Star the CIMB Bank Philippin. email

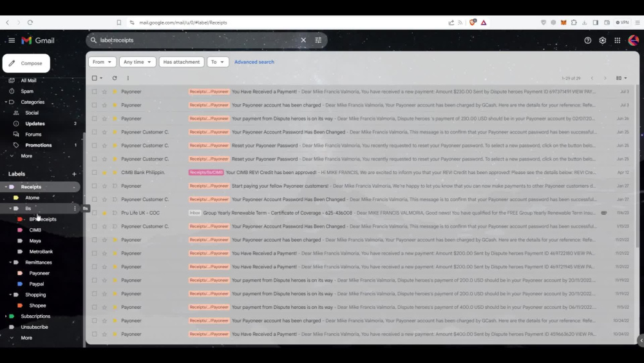tap(104, 173)
